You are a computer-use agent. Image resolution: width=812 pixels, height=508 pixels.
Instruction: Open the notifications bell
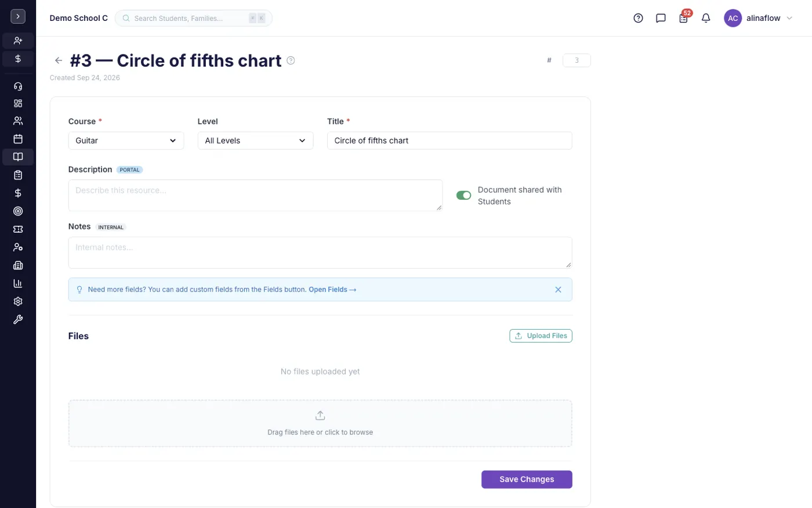click(x=706, y=18)
